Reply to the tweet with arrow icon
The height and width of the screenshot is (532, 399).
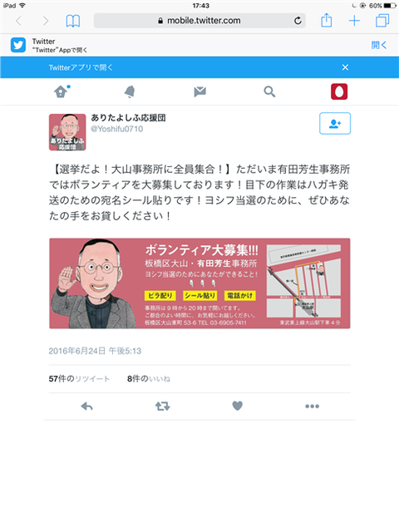86,406
